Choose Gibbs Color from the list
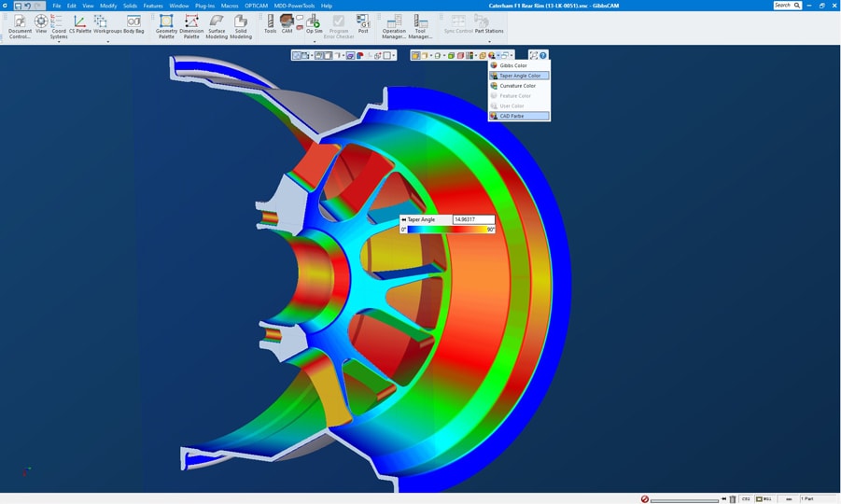The width and height of the screenshot is (841, 504). (513, 65)
